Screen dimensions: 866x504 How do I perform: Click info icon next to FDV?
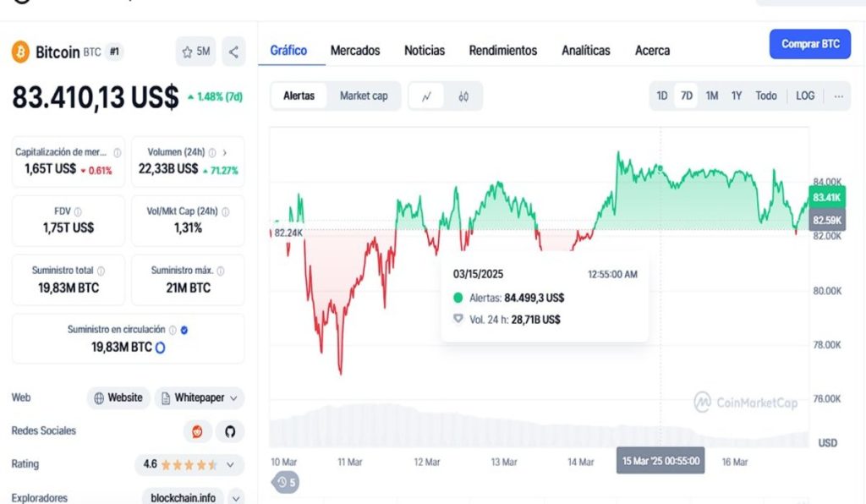(78, 211)
